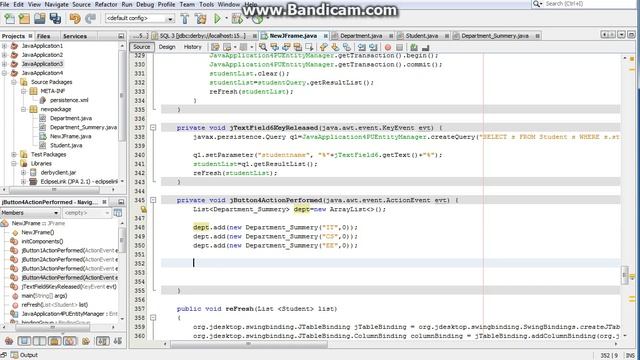The width and height of the screenshot is (640, 360).
Task: Click the Find Selection magnifier icon in editor toolbar
Action: [x=263, y=47]
